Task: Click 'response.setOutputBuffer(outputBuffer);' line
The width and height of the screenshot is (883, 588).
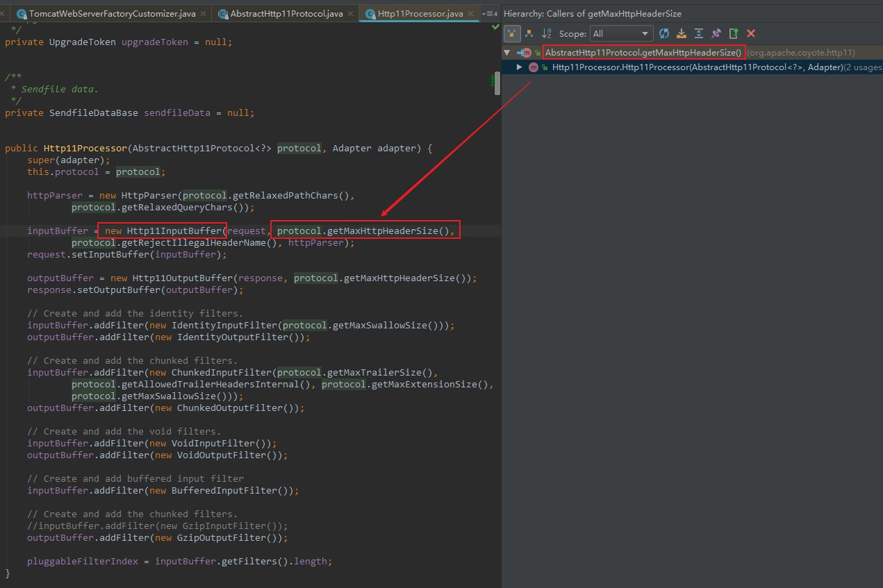Action: [x=135, y=289]
